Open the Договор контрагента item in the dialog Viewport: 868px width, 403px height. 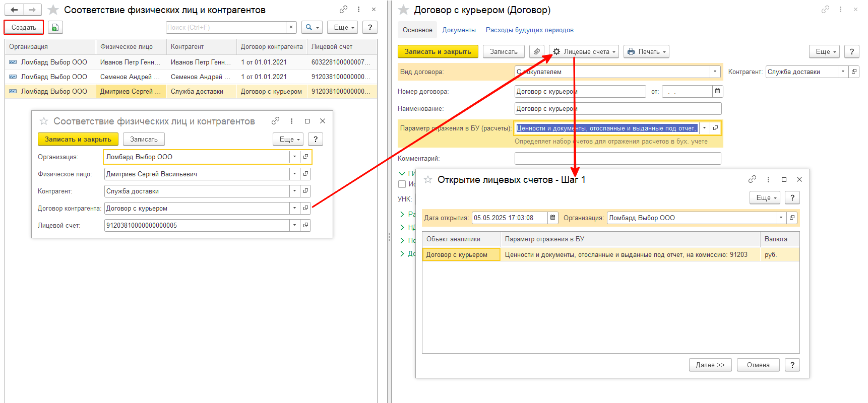coord(305,208)
